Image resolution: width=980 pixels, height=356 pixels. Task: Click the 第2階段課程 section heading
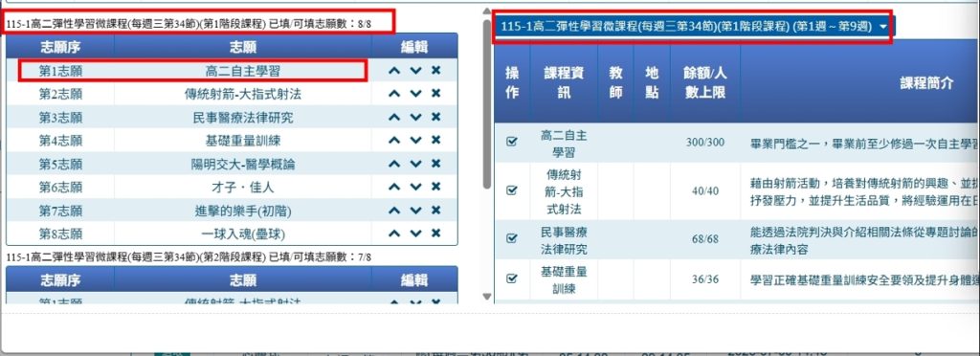(189, 256)
